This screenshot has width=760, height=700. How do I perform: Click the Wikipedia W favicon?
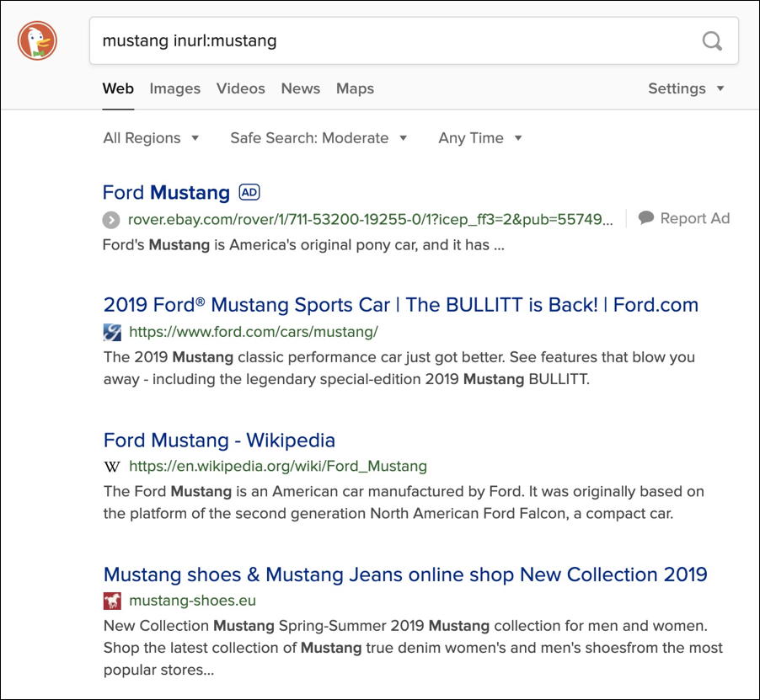112,467
